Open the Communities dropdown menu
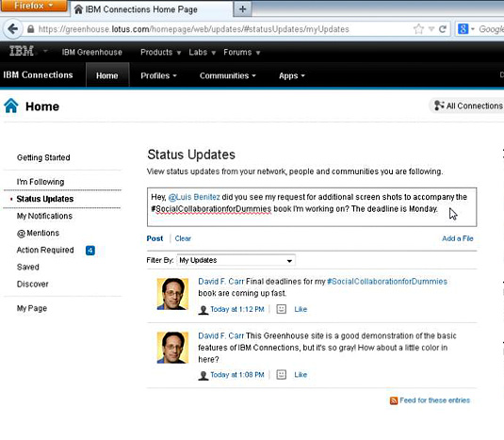The height and width of the screenshot is (440, 504). (x=228, y=76)
